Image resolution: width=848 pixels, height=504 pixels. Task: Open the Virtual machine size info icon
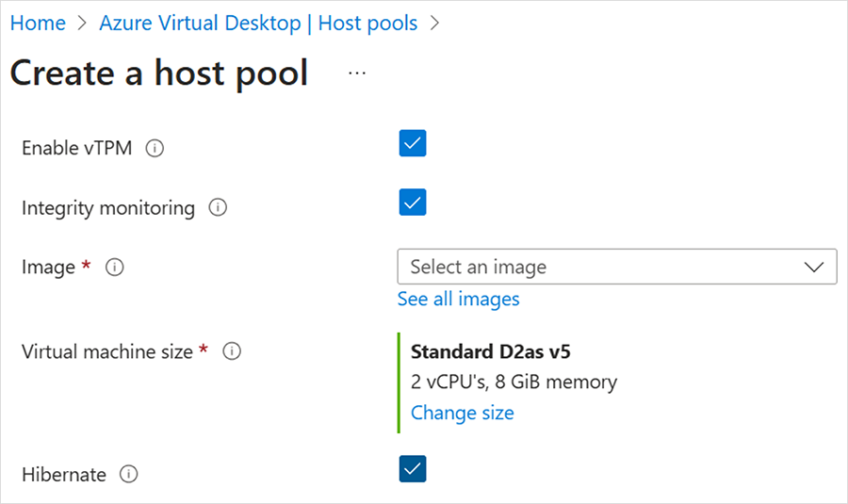232,351
